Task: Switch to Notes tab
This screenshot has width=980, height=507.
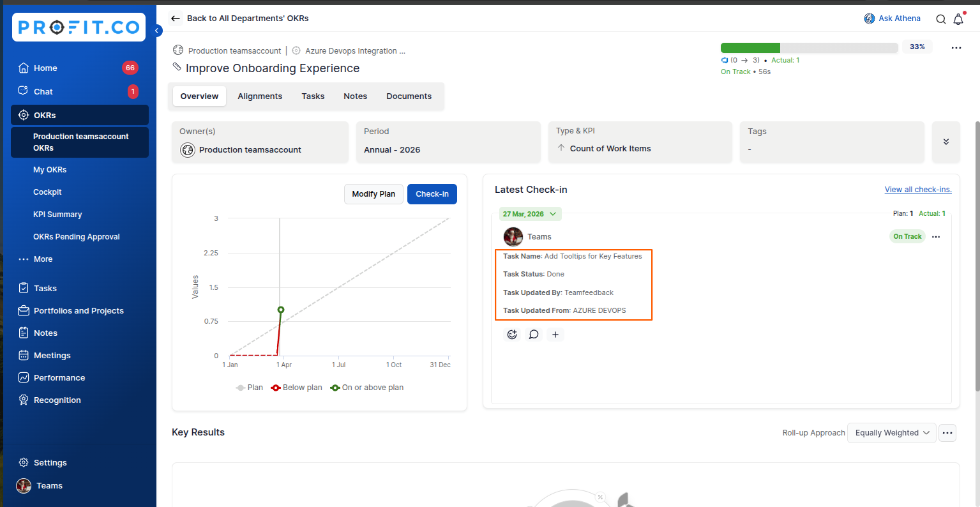Action: 356,96
